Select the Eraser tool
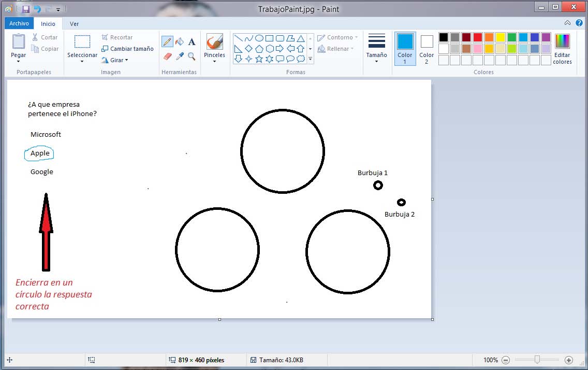Viewport: 588px width, 370px height. (x=167, y=56)
